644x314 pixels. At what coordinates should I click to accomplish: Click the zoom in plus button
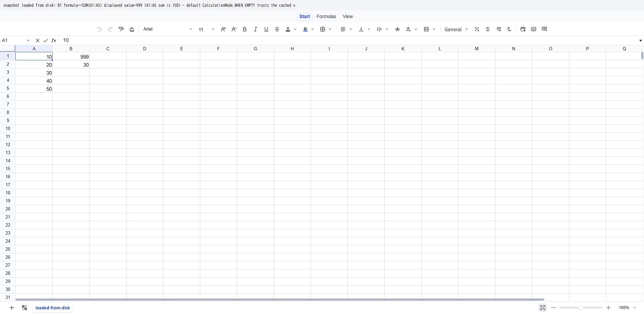608,308
